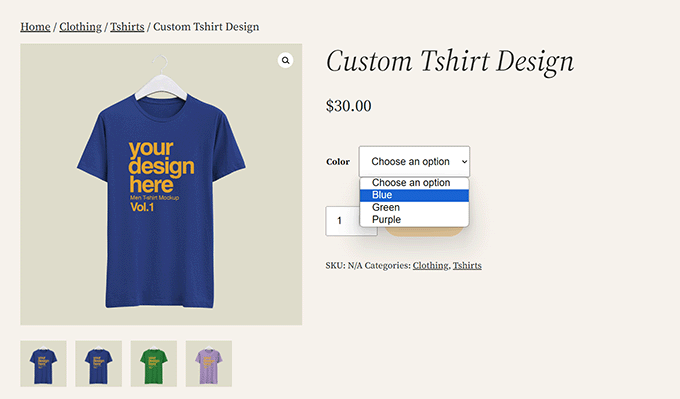Select the green tshirt thumbnail
The height and width of the screenshot is (399, 680).
click(154, 363)
